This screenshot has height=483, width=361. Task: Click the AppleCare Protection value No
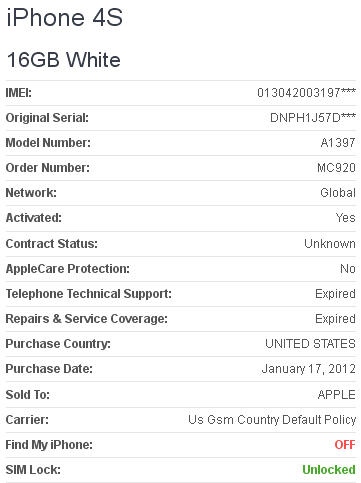(x=348, y=269)
